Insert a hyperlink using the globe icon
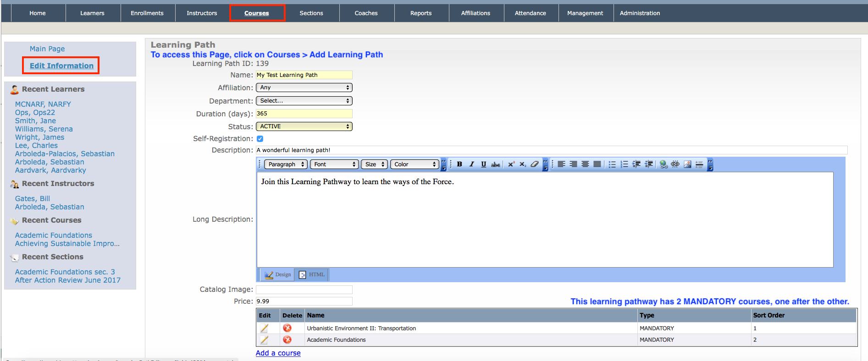The image size is (868, 361). point(663,164)
